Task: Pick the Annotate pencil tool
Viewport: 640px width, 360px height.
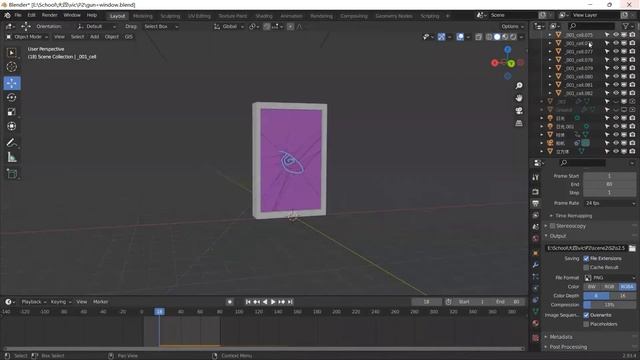Action: coord(12,142)
